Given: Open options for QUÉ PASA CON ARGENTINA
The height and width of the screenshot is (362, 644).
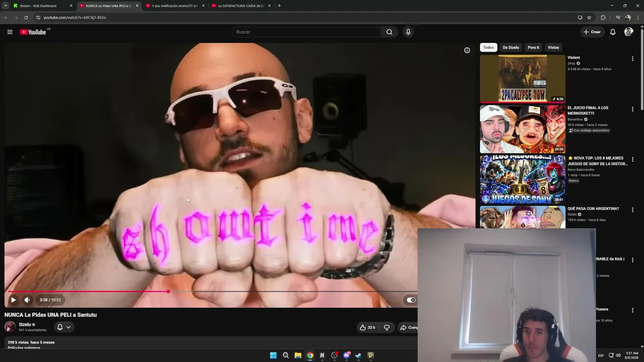Looking at the screenshot, I should coord(632,210).
